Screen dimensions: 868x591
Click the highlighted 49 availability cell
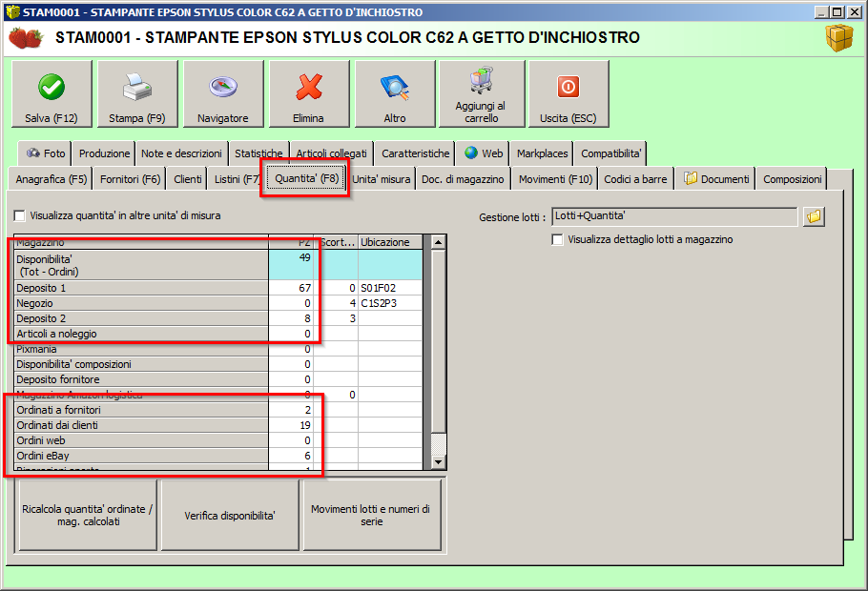291,265
